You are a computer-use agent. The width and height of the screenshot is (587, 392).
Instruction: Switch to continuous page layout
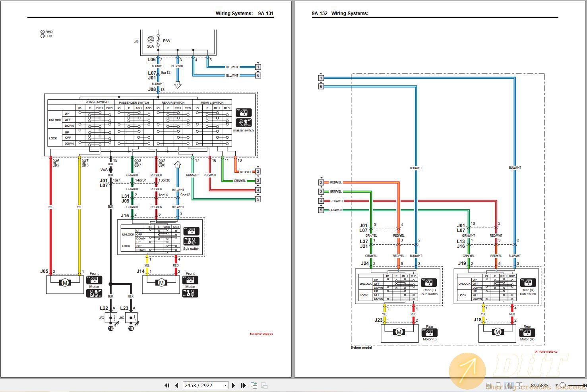[x=498, y=385]
